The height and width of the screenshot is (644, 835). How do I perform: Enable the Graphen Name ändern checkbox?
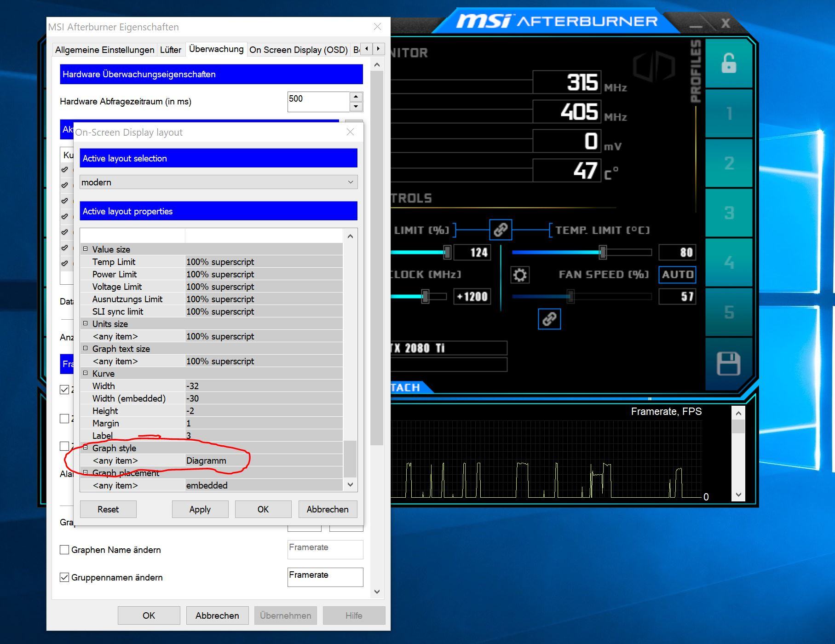[x=64, y=550]
